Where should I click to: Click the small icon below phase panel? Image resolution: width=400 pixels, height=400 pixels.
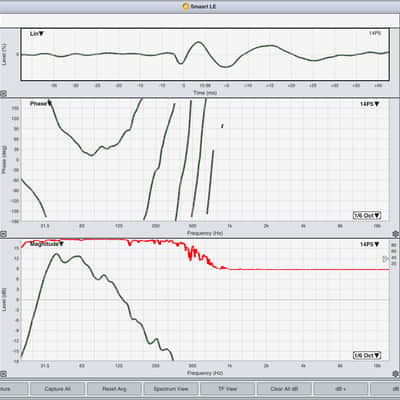coord(3,234)
